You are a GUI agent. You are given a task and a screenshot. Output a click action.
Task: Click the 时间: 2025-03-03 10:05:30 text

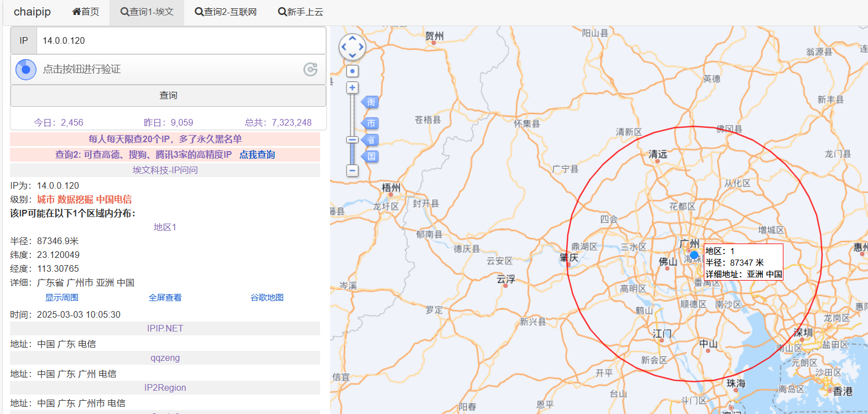65,314
